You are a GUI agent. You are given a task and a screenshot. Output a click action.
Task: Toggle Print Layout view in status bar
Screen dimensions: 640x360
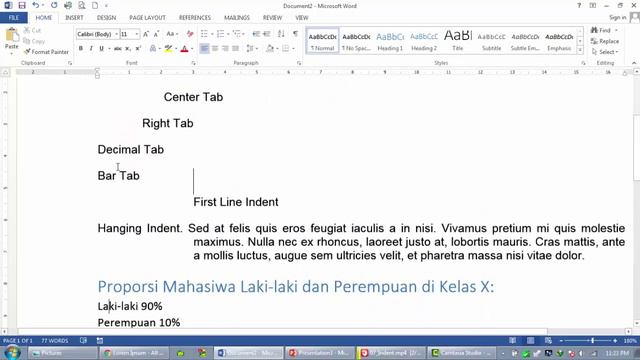tap(530, 340)
